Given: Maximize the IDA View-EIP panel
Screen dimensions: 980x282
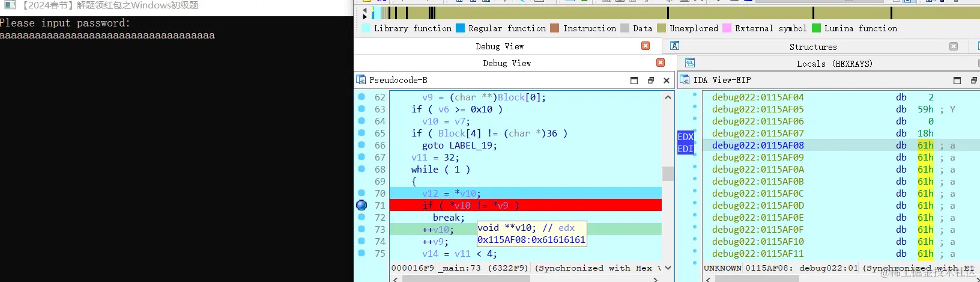Looking at the screenshot, I should [x=957, y=80].
